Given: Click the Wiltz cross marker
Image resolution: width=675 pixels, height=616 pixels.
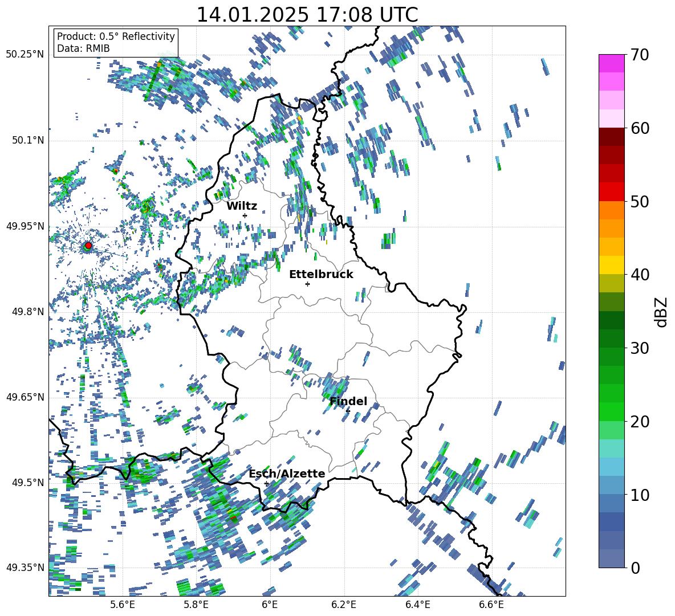Looking at the screenshot, I should [x=245, y=215].
